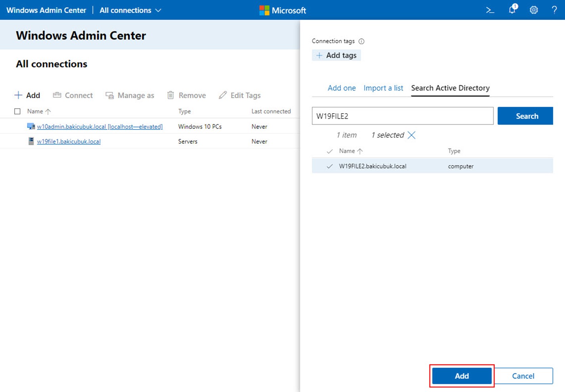
Task: Open the help question mark
Action: point(554,10)
